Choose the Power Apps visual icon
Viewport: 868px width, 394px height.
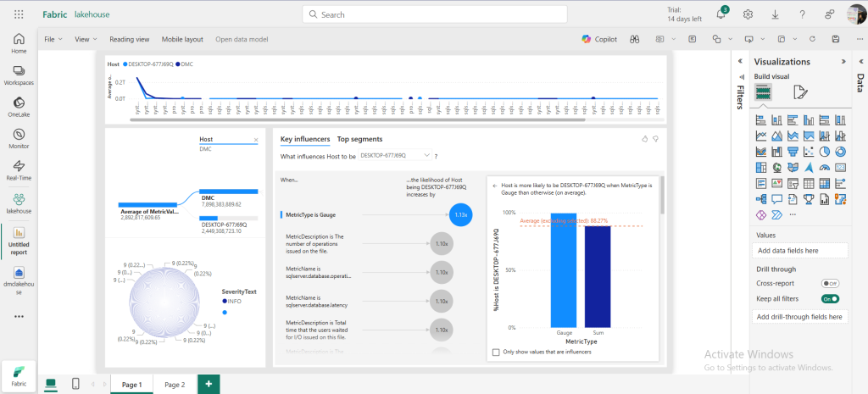pos(761,214)
